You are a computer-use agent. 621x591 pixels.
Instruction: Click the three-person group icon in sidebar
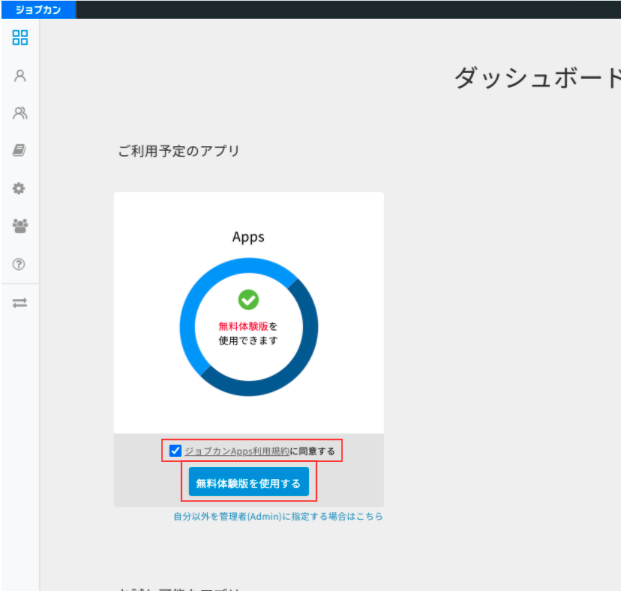[x=19, y=226]
